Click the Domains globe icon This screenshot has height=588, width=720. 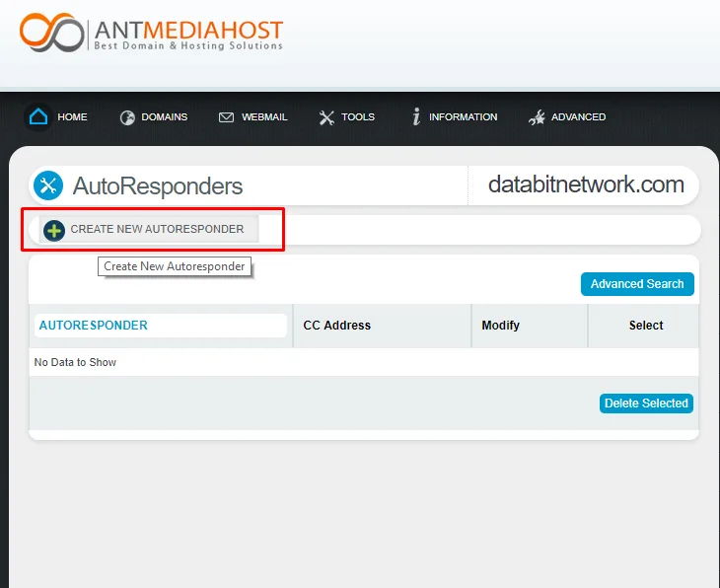pos(127,117)
